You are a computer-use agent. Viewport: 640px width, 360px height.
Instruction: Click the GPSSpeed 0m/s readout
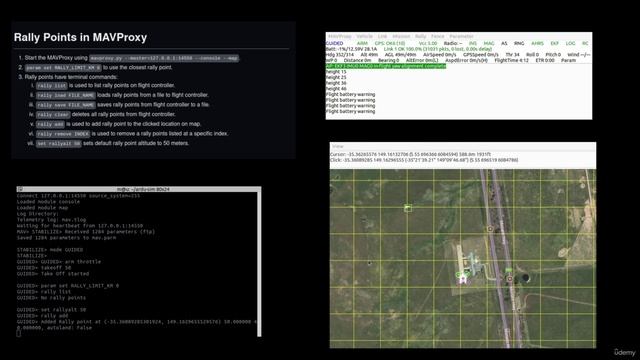pos(481,55)
